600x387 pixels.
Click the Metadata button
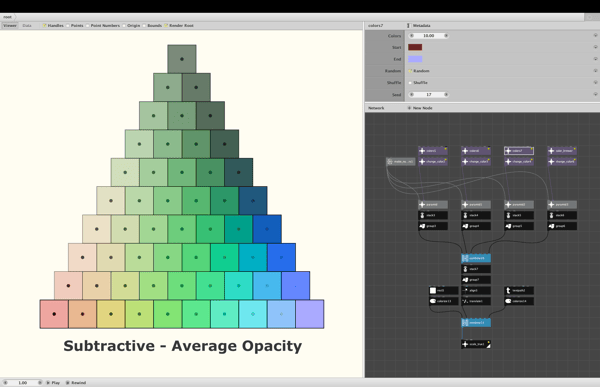[x=419, y=26]
